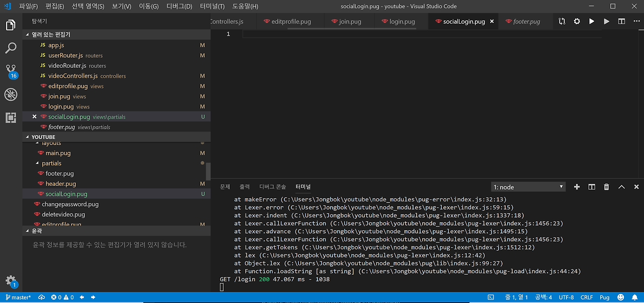Switch to the 출력 panel tab
The image size is (644, 303).
click(245, 186)
